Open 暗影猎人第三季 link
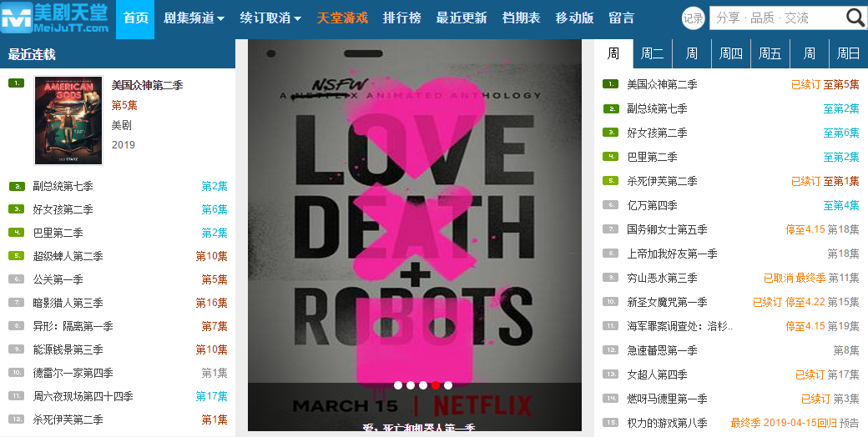868x437 pixels. [68, 303]
